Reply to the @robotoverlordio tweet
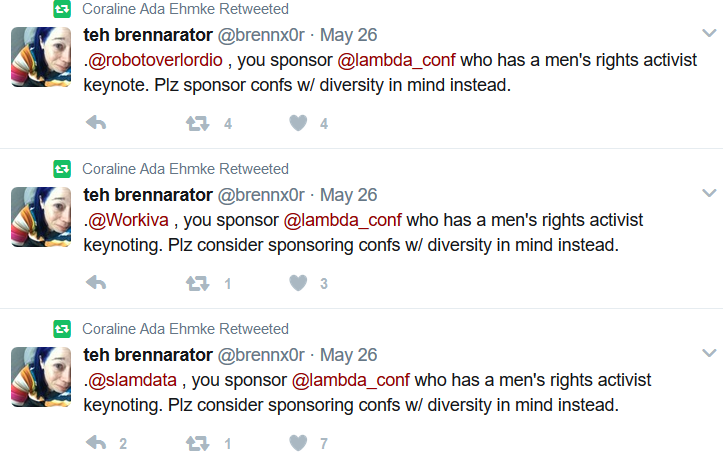The height and width of the screenshot is (462, 723). pos(96,123)
